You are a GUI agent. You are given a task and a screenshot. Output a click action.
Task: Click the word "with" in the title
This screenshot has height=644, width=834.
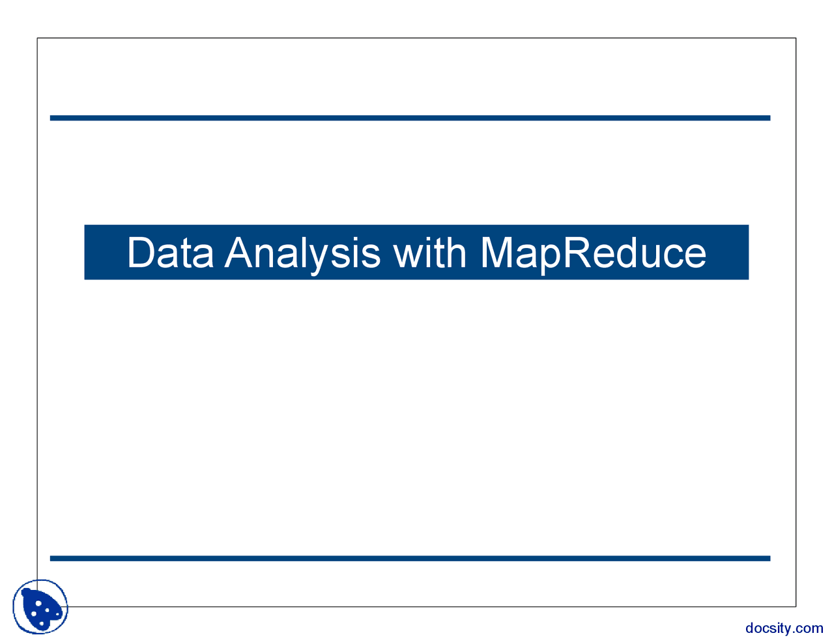pos(430,253)
